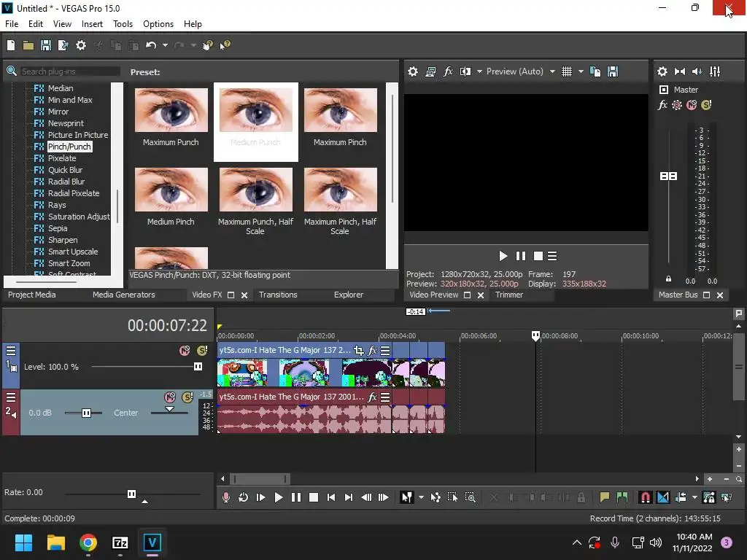Select the Radial Blur effect

click(66, 182)
